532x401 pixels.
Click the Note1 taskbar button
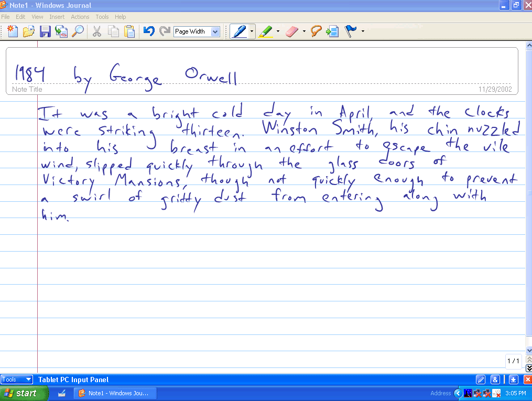115,393
